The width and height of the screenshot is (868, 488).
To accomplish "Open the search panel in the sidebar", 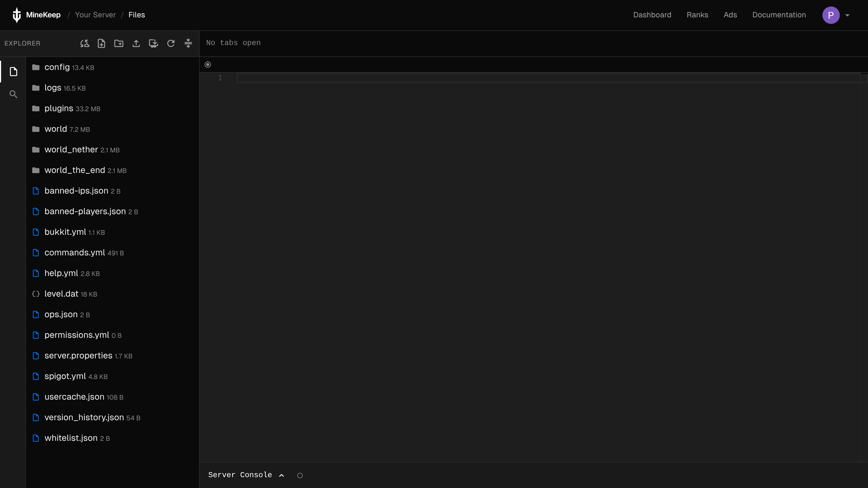I will tap(13, 94).
